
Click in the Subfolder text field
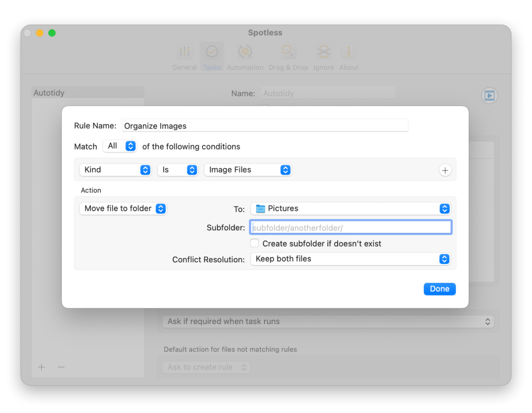[350, 228]
